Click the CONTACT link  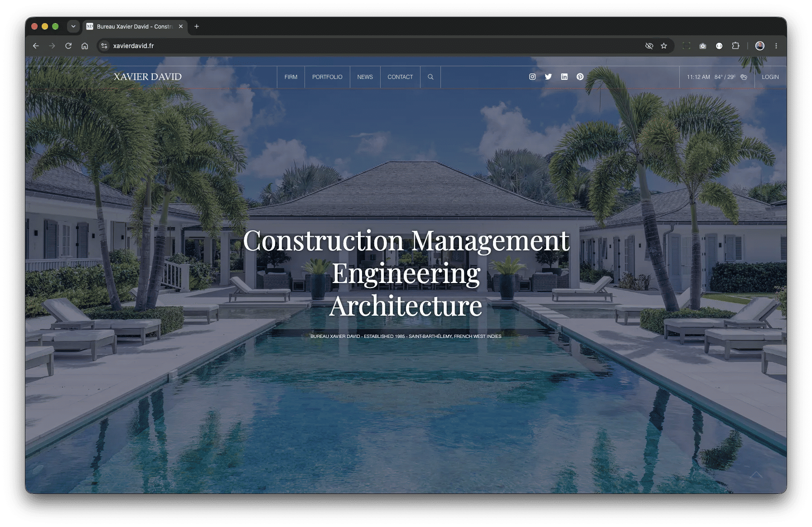coord(400,77)
